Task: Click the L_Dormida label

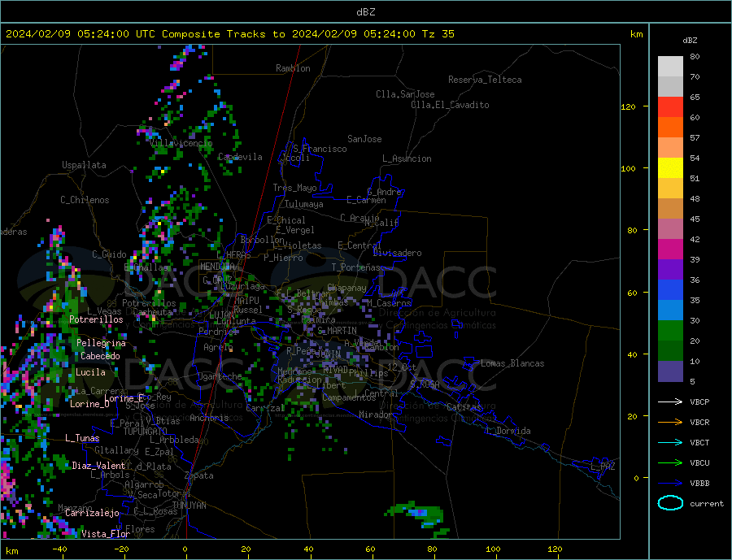Action: pos(508,431)
